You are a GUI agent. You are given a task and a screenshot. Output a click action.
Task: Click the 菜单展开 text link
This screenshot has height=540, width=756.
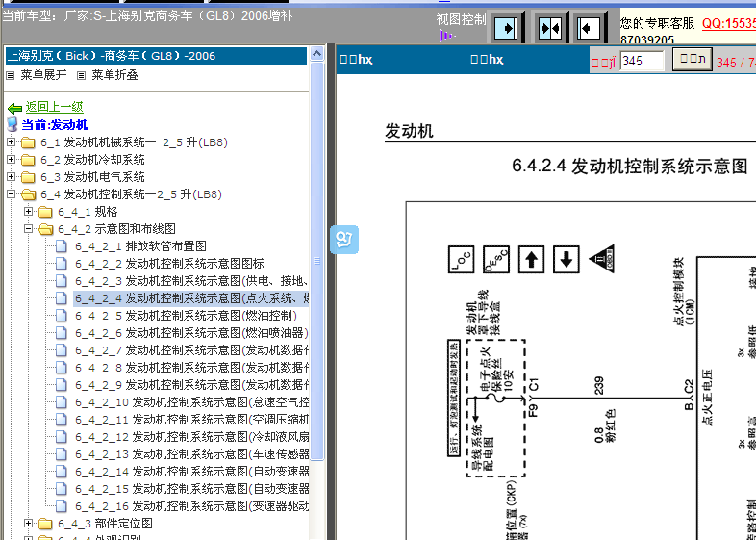pyautogui.click(x=43, y=75)
